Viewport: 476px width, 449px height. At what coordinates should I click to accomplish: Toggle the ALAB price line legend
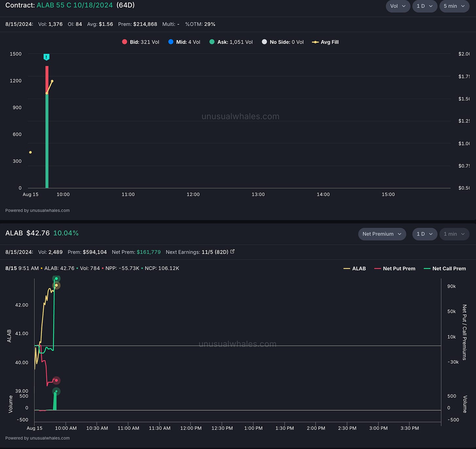coord(355,268)
